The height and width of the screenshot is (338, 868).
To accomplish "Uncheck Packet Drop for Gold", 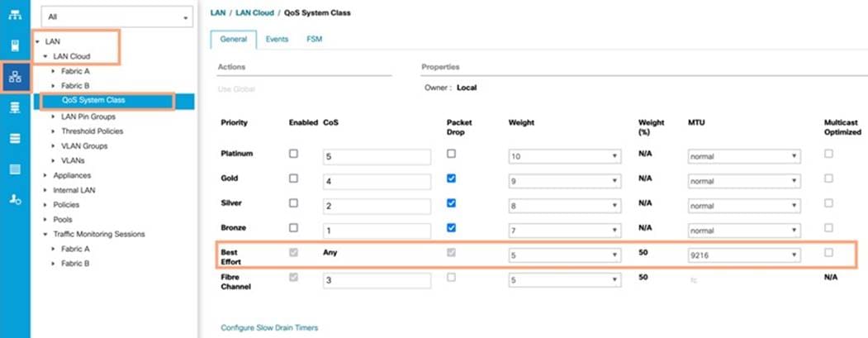I will tap(451, 179).
